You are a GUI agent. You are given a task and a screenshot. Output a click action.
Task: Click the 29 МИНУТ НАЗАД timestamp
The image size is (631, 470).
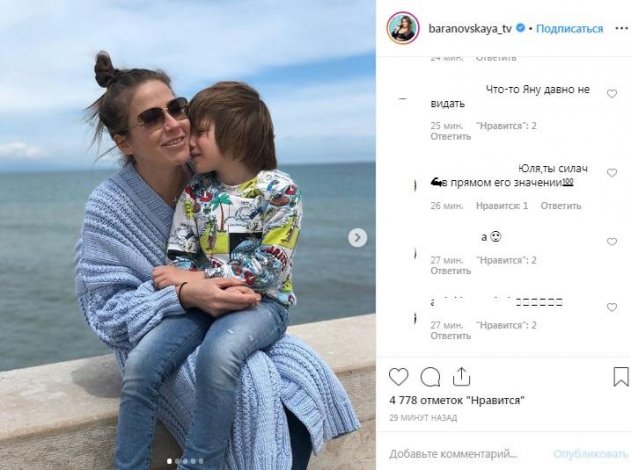point(423,418)
